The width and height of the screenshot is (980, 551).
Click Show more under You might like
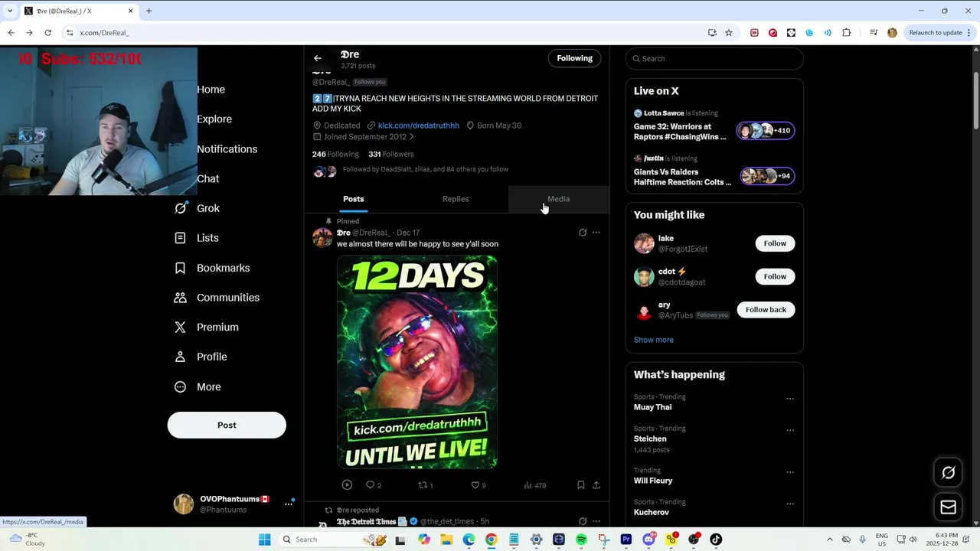654,340
